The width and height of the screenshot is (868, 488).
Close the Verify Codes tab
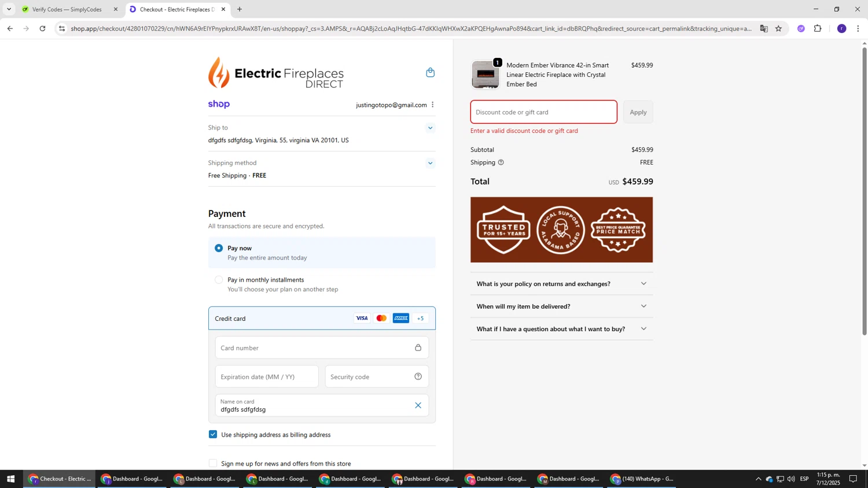(115, 9)
